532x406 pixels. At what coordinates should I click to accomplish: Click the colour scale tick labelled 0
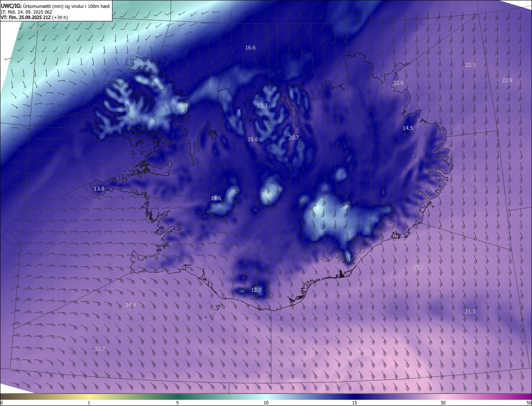point(2,403)
